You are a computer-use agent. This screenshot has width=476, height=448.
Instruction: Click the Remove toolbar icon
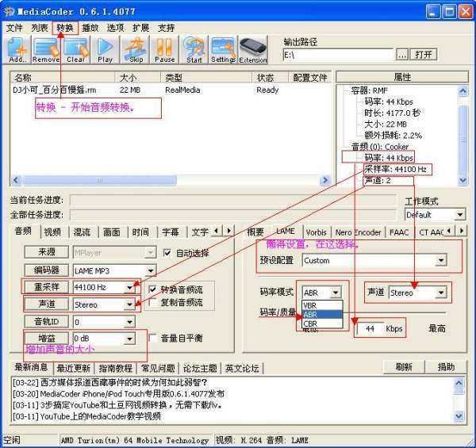click(x=46, y=49)
